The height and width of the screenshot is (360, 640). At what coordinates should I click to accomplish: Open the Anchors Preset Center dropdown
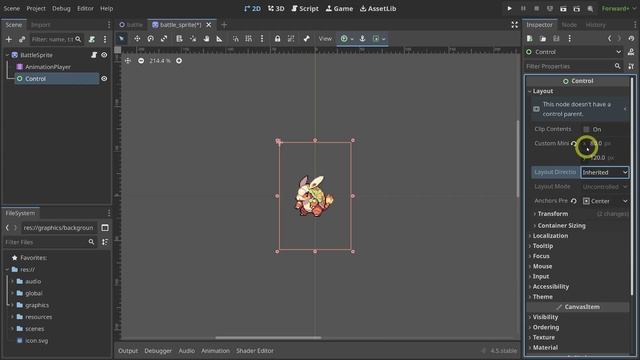pyautogui.click(x=604, y=201)
